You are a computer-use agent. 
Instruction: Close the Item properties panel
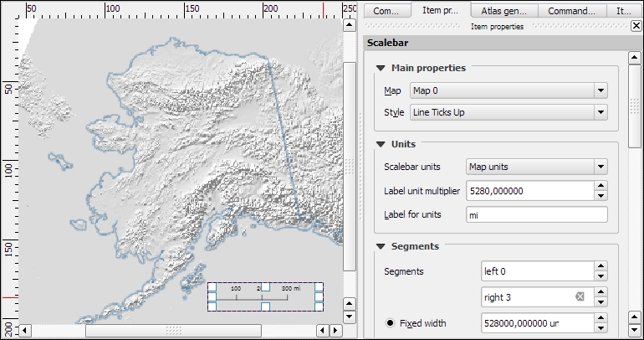tap(636, 26)
